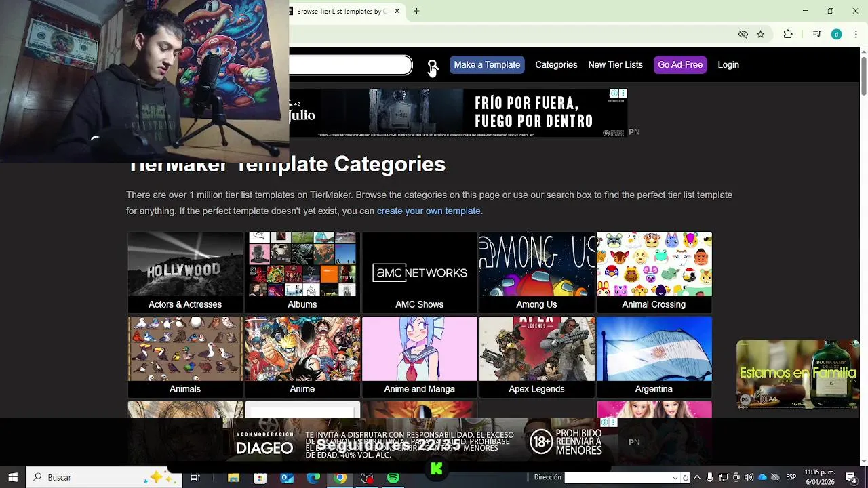Screen dimensions: 868x488
Task: Open the Anime and Manga category
Action: 420,357
